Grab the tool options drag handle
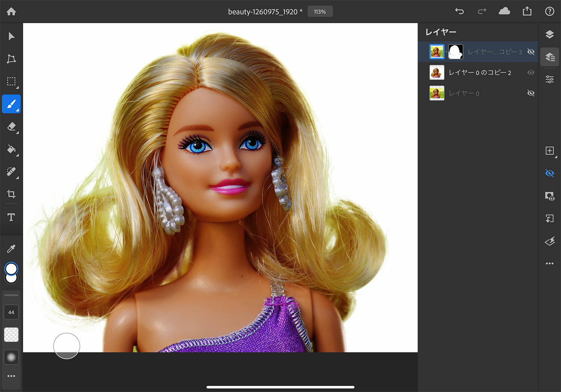 point(11,295)
